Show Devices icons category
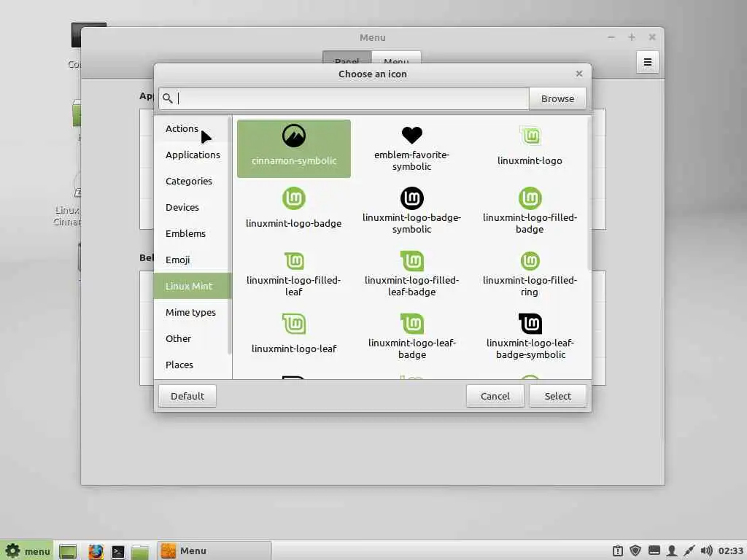The image size is (747, 560). click(193, 207)
